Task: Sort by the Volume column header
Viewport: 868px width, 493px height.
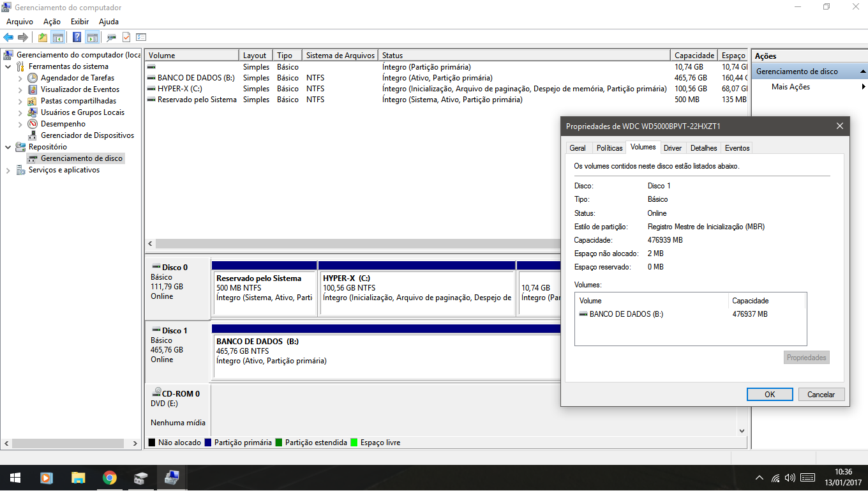Action: pos(192,56)
